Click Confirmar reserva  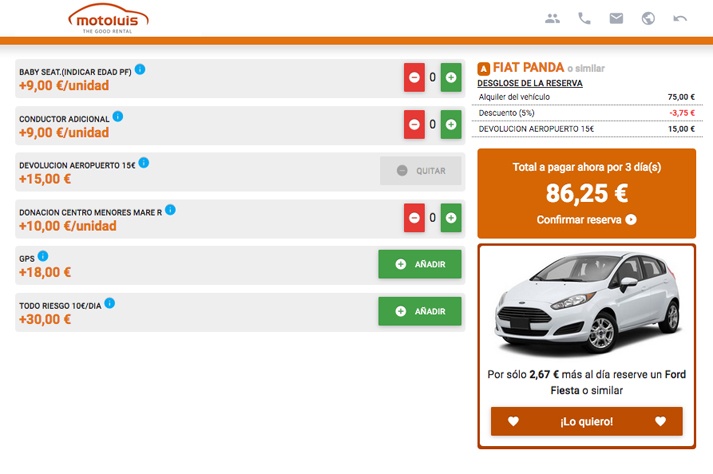point(586,220)
